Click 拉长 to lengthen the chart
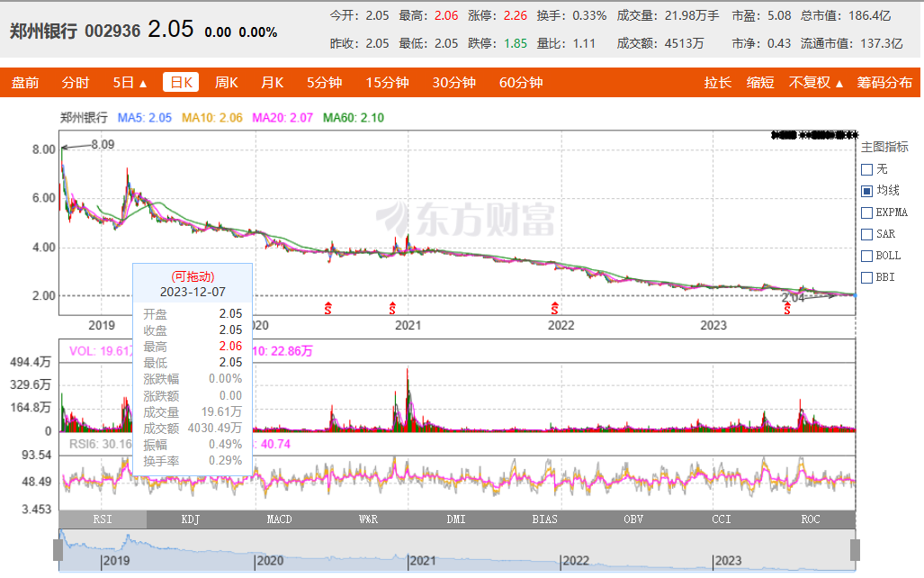Viewport: 924px width, 578px height. click(x=718, y=83)
